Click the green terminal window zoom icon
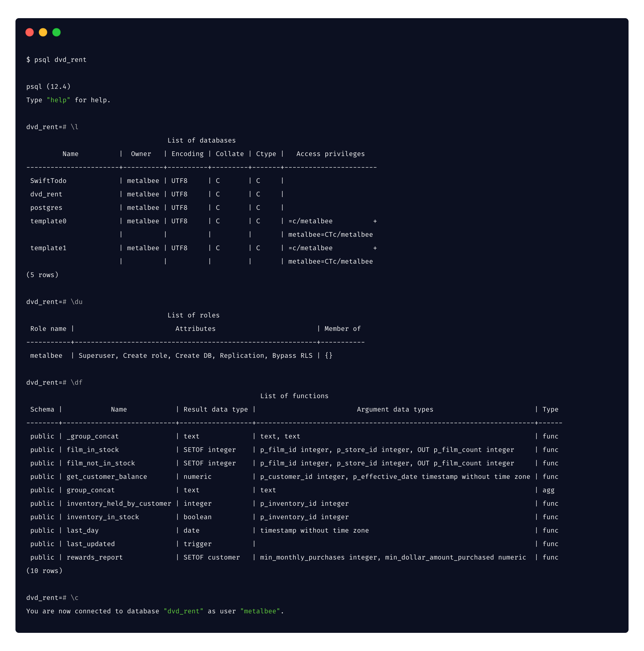644x651 pixels. (x=56, y=32)
